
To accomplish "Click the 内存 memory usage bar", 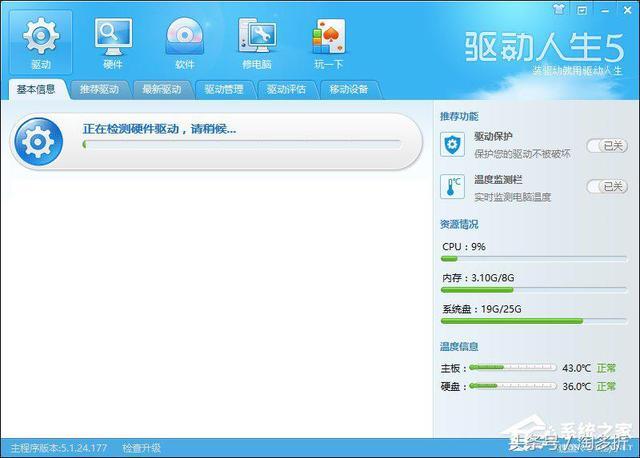I will (x=534, y=290).
